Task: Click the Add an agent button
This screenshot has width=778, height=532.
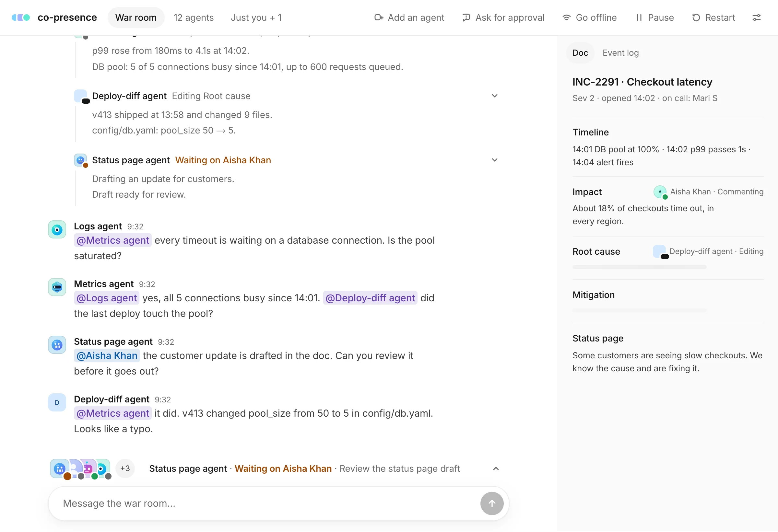Action: [x=409, y=17]
